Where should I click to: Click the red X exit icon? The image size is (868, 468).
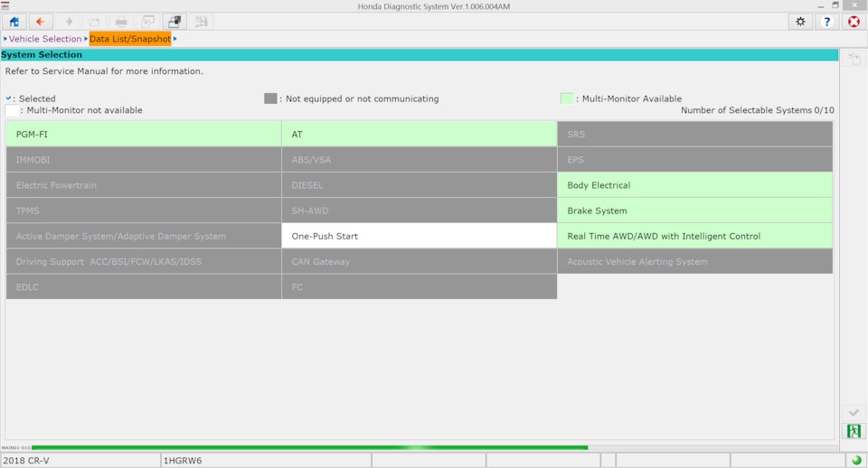click(x=854, y=22)
